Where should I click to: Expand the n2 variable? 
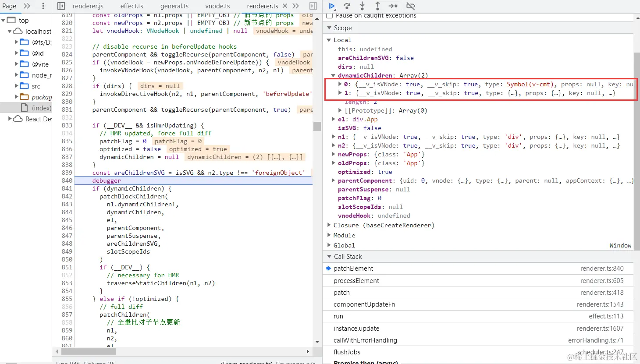[x=334, y=145]
